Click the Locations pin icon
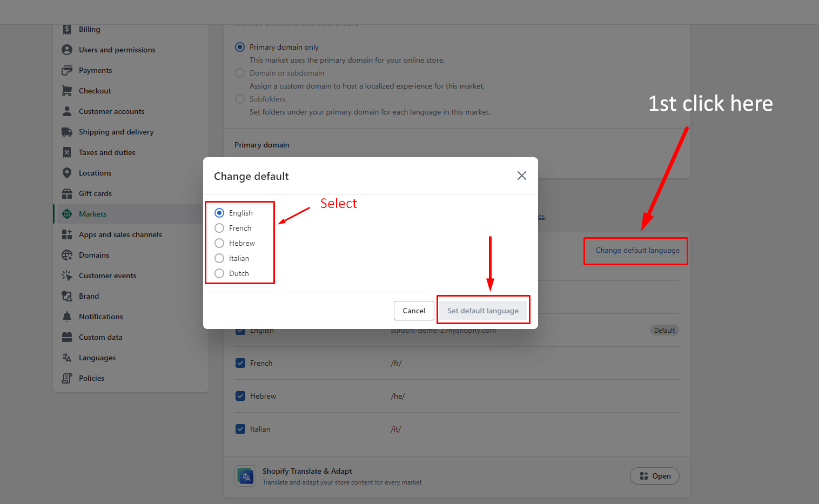 point(67,173)
